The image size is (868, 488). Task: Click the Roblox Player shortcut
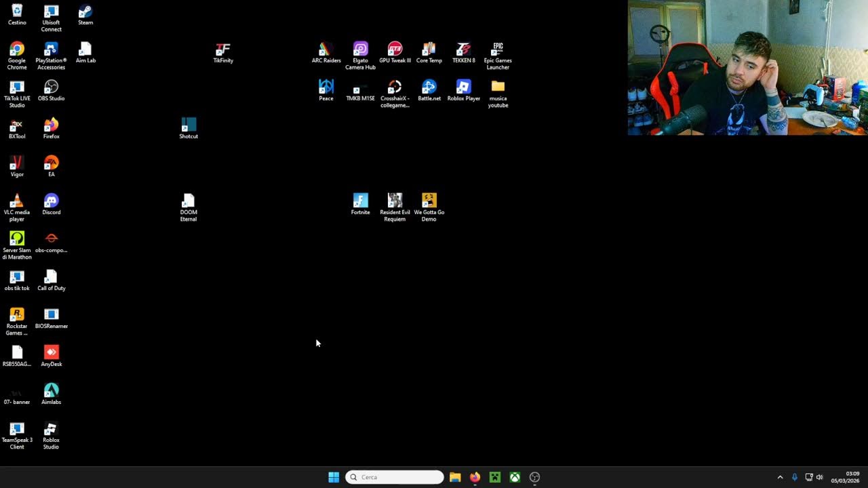point(464,90)
